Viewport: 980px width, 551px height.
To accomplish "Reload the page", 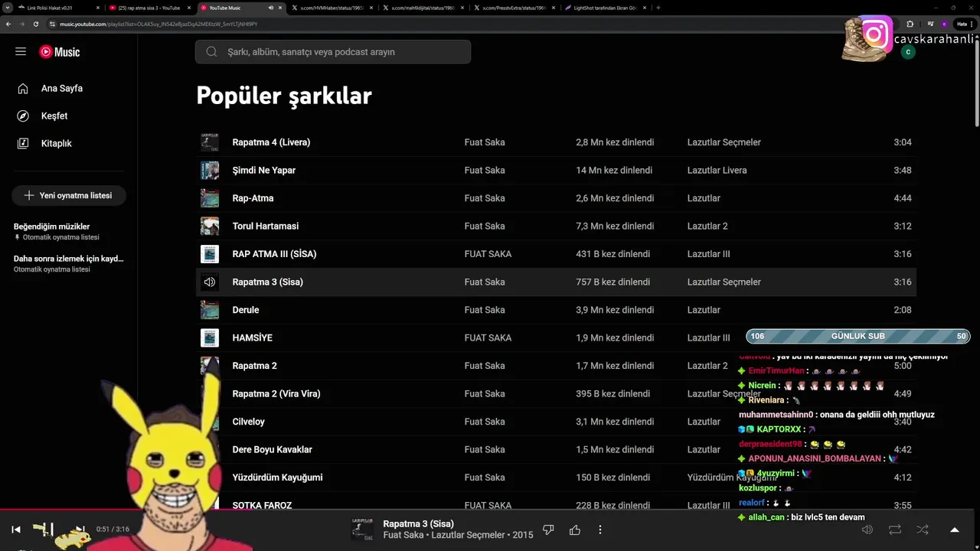I will point(35,24).
